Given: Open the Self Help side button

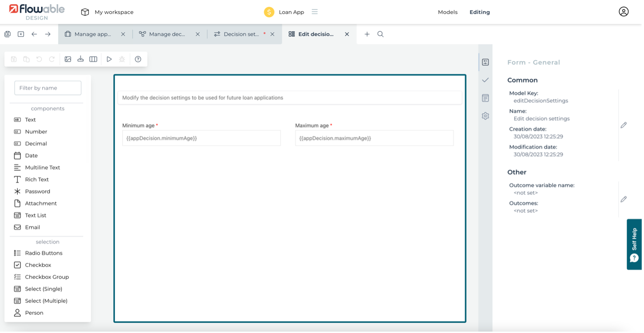Looking at the screenshot, I should (x=634, y=245).
